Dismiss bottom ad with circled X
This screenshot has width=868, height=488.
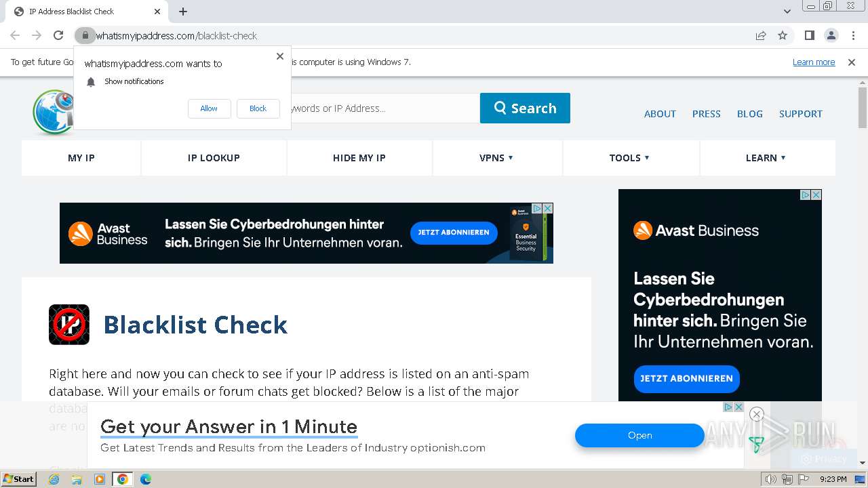[x=757, y=414]
